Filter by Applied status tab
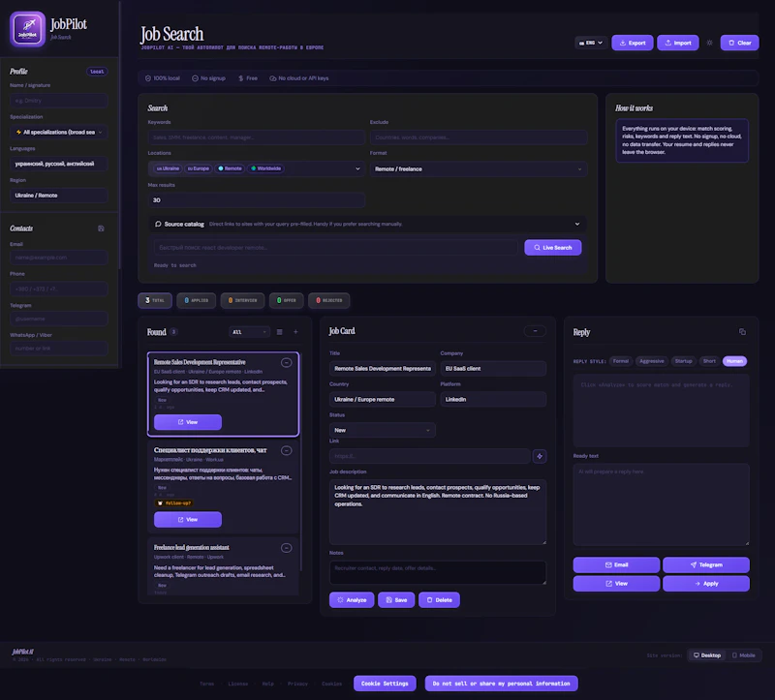This screenshot has height=700, width=775. tap(197, 300)
